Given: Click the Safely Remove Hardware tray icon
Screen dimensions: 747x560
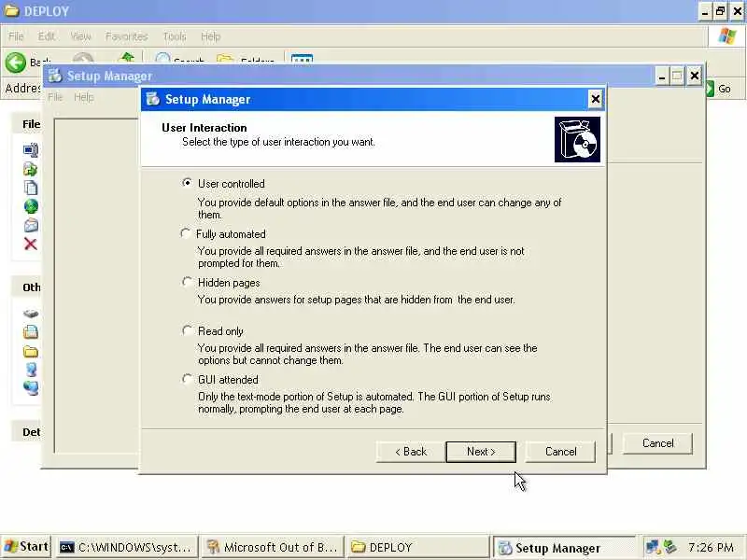Looking at the screenshot, I should (x=669, y=547).
